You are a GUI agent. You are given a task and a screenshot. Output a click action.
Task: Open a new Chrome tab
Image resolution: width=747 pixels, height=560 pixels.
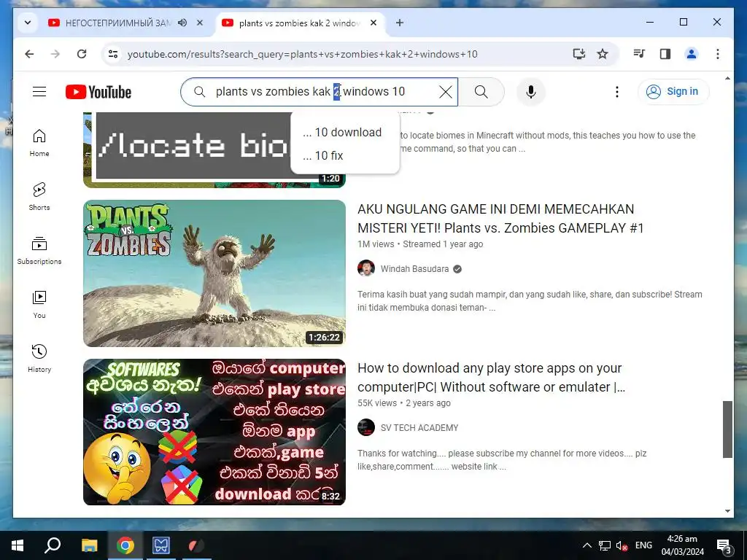400,23
